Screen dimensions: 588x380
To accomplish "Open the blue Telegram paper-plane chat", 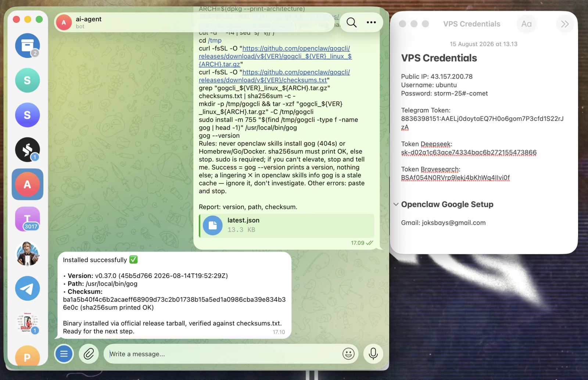I will pos(28,288).
